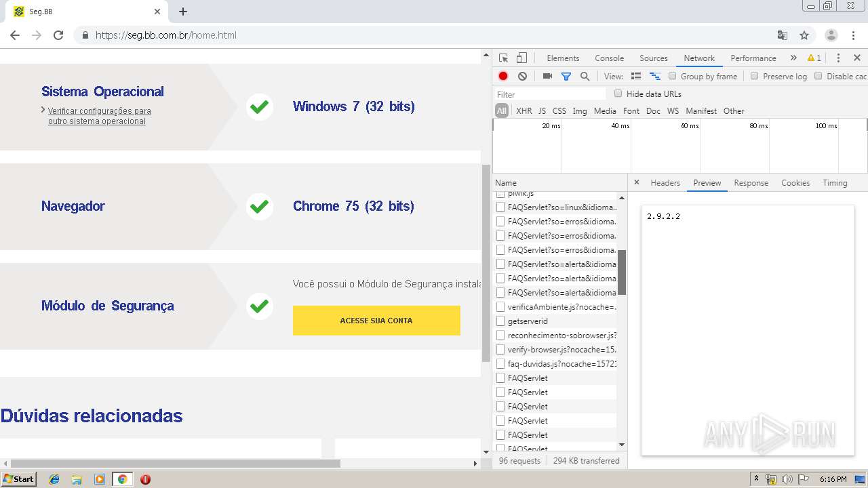Toggle the waterfall overview icon

click(655, 77)
